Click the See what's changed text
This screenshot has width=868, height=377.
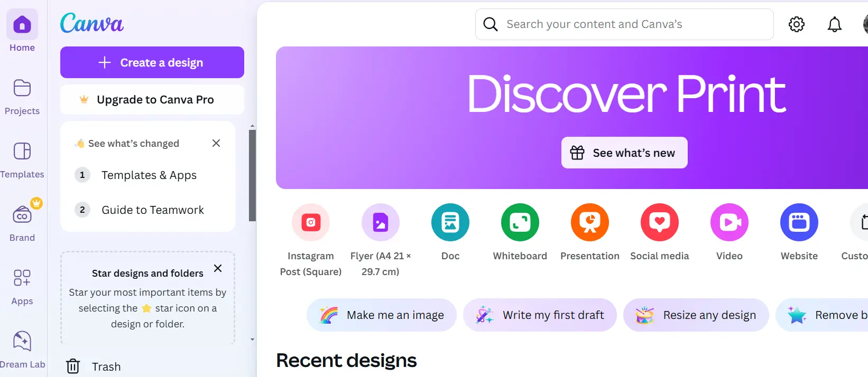(x=134, y=143)
